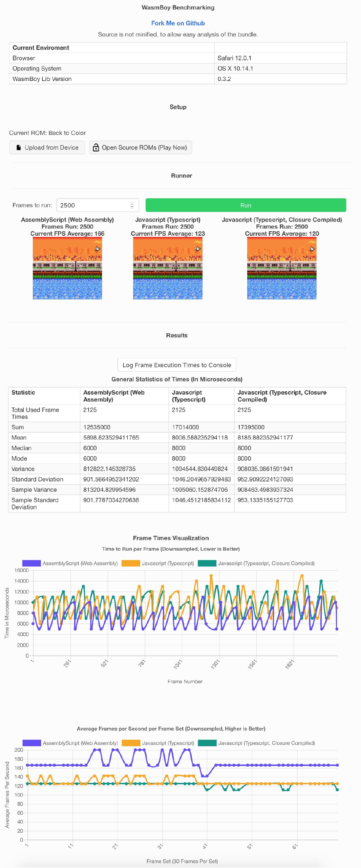
Task: Select the Closure Compiled Sum value 17395000
Action: point(251,427)
